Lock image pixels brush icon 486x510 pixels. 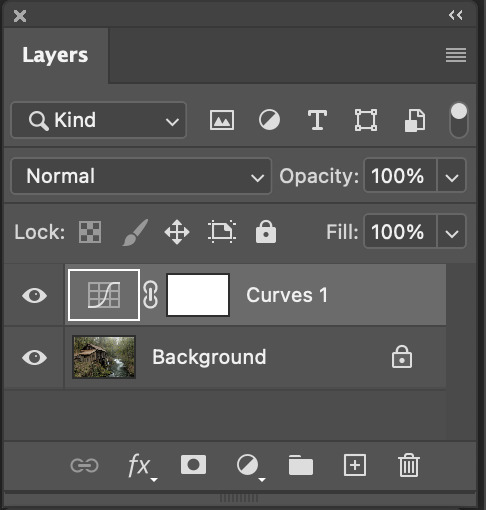point(135,232)
